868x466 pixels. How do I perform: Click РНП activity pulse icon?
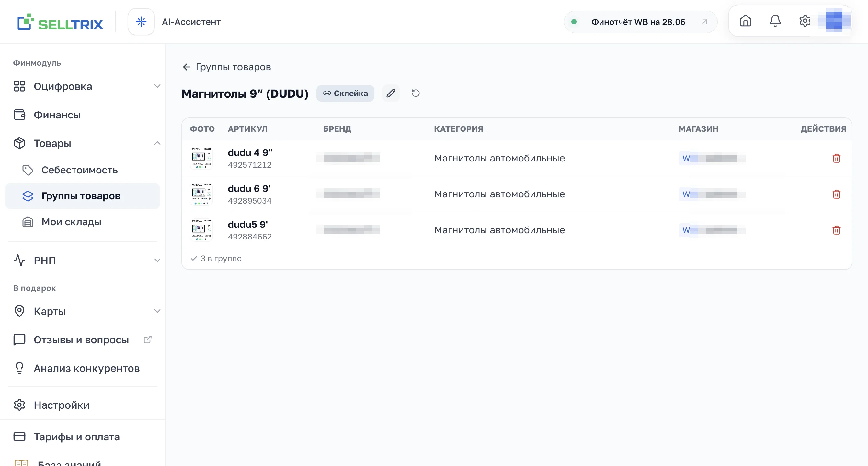coord(19,260)
